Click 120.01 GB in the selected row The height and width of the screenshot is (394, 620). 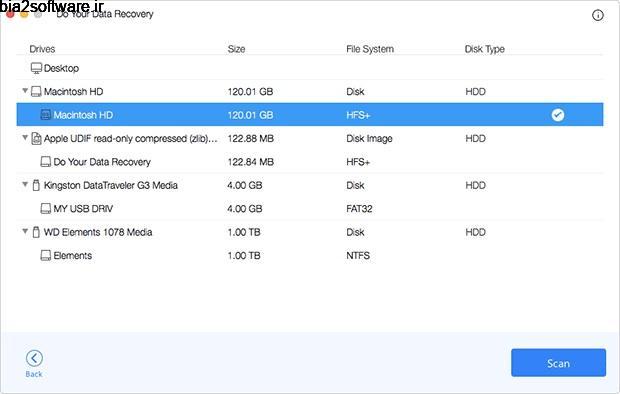click(250, 115)
